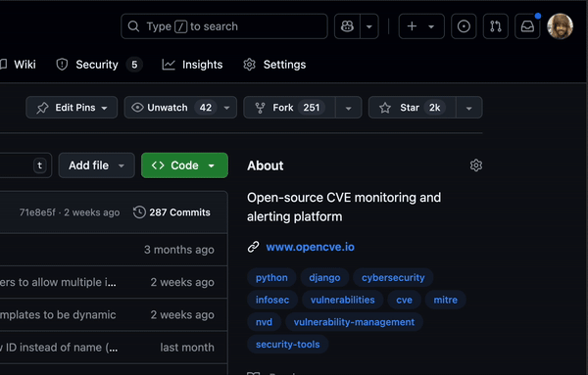Open the Copilot chat icon
The width and height of the screenshot is (588, 375).
[347, 26]
